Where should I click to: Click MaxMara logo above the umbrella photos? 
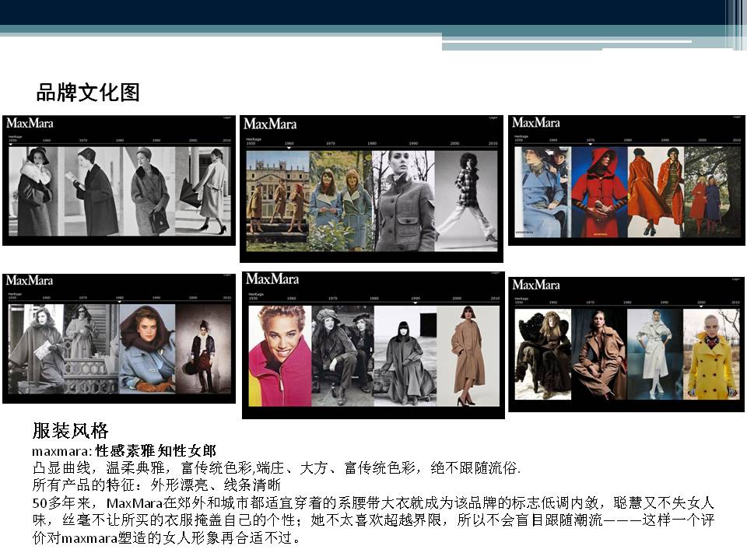pos(30,124)
